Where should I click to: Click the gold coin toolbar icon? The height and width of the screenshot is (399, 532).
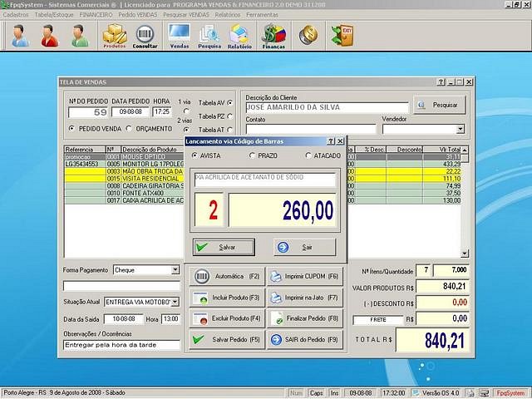pyautogui.click(x=308, y=35)
